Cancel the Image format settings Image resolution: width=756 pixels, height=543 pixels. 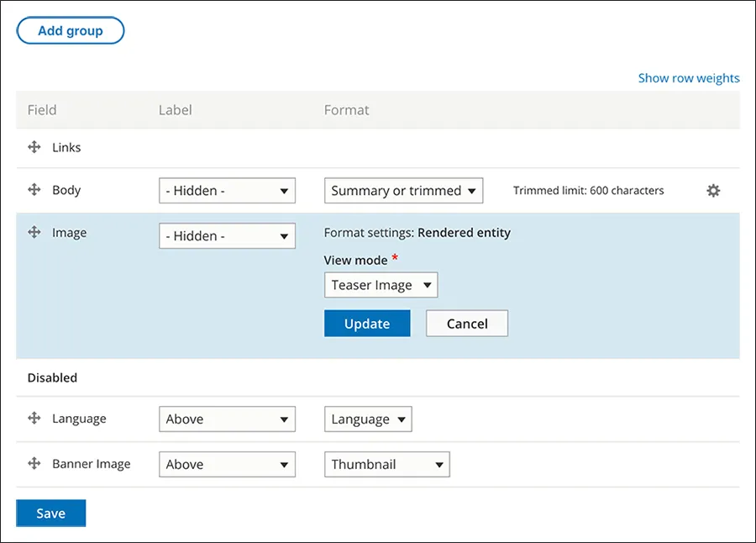coord(467,323)
